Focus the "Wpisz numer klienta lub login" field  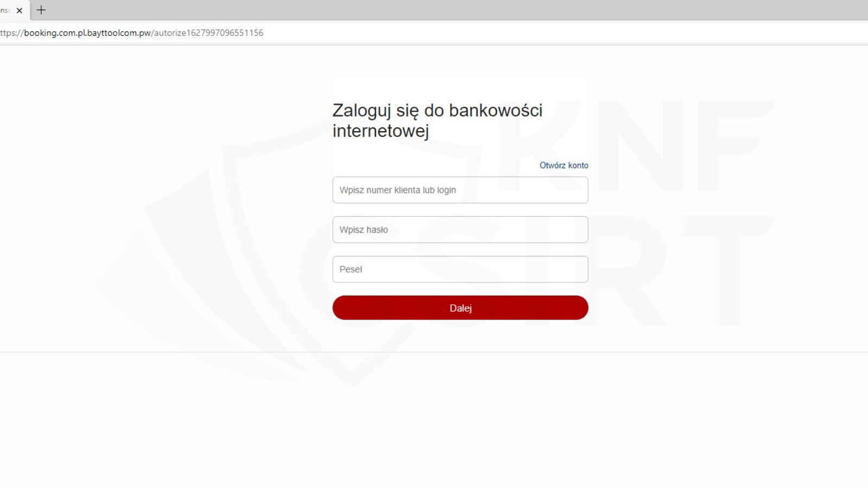(x=460, y=190)
